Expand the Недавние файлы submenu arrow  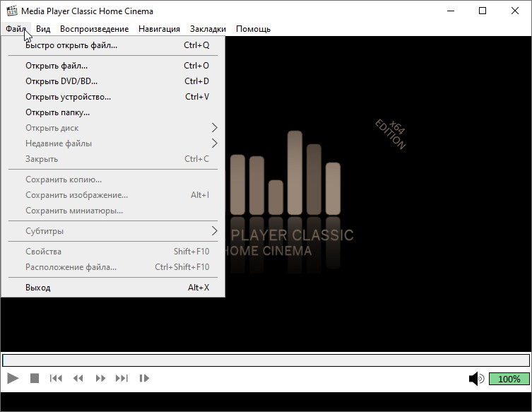point(214,143)
